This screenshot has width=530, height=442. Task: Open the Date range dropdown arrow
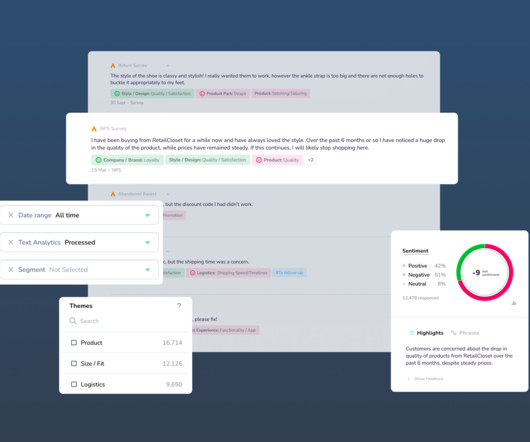147,215
